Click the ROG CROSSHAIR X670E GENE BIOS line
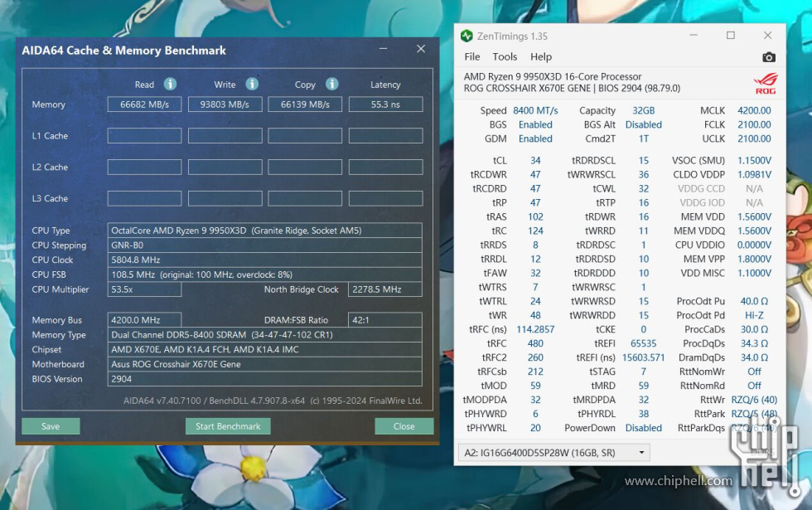Image resolution: width=812 pixels, height=510 pixels. point(573,88)
